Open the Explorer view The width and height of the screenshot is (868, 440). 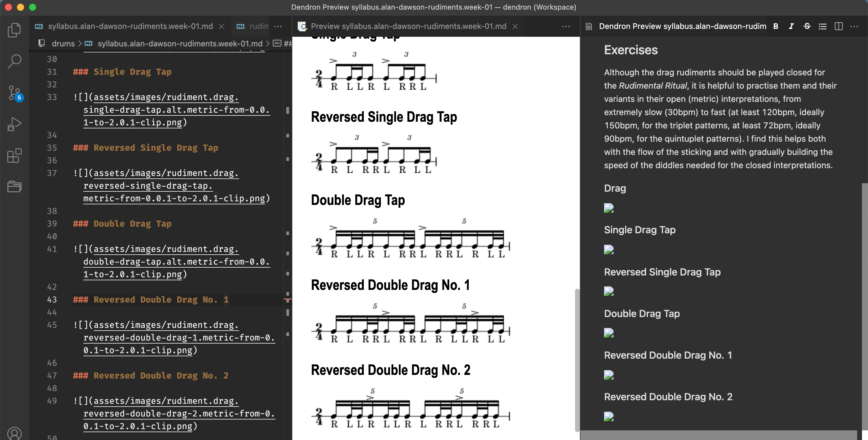[14, 30]
